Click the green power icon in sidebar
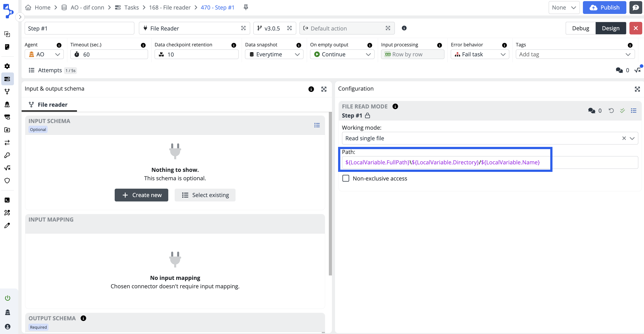Image resolution: width=644 pixels, height=334 pixels. [7, 298]
